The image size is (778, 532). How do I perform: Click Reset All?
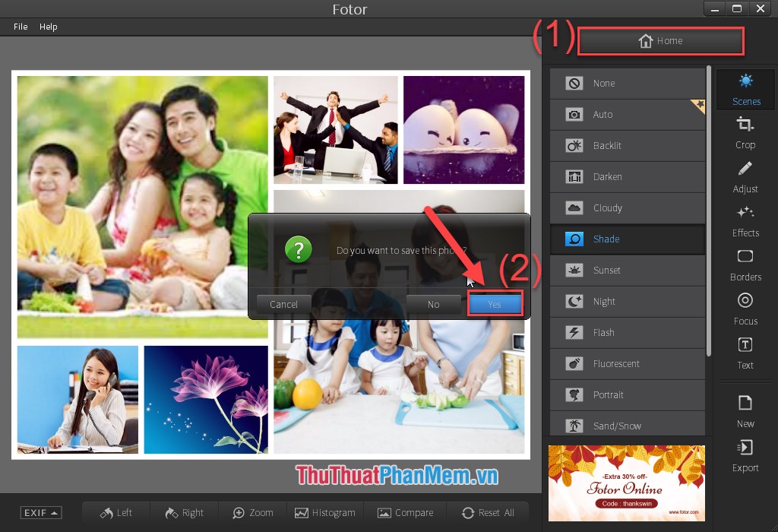488,512
